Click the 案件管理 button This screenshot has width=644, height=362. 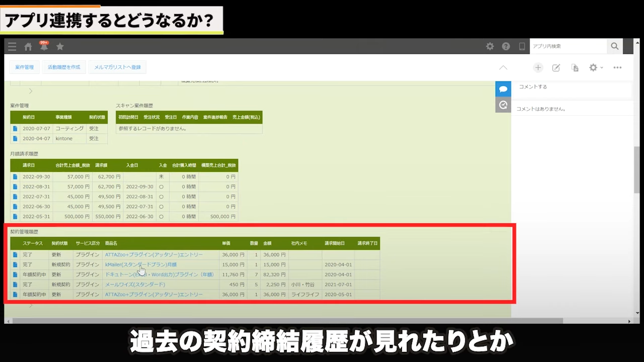pos(24,67)
